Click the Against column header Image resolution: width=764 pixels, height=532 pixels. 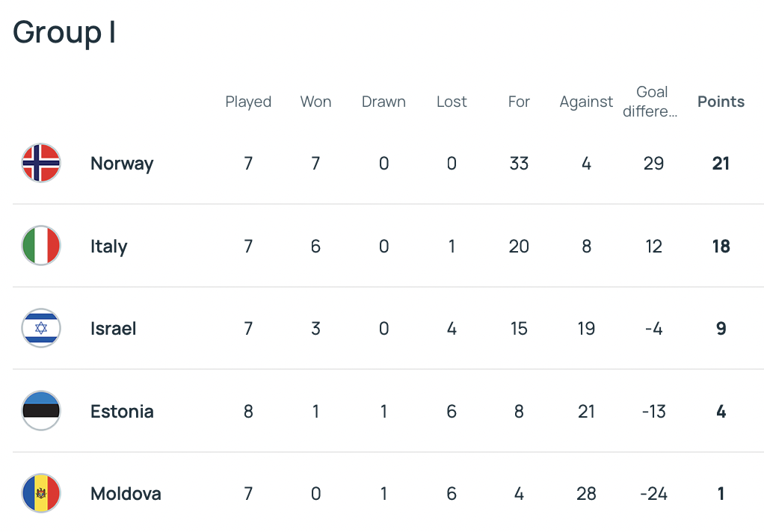(x=586, y=102)
